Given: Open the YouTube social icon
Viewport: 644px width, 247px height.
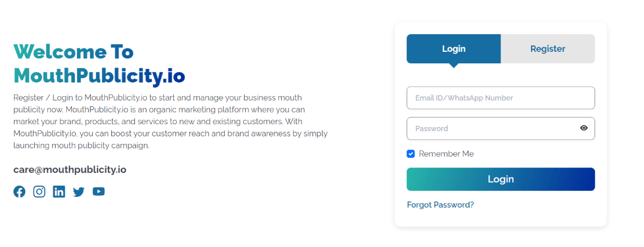Looking at the screenshot, I should [99, 192].
